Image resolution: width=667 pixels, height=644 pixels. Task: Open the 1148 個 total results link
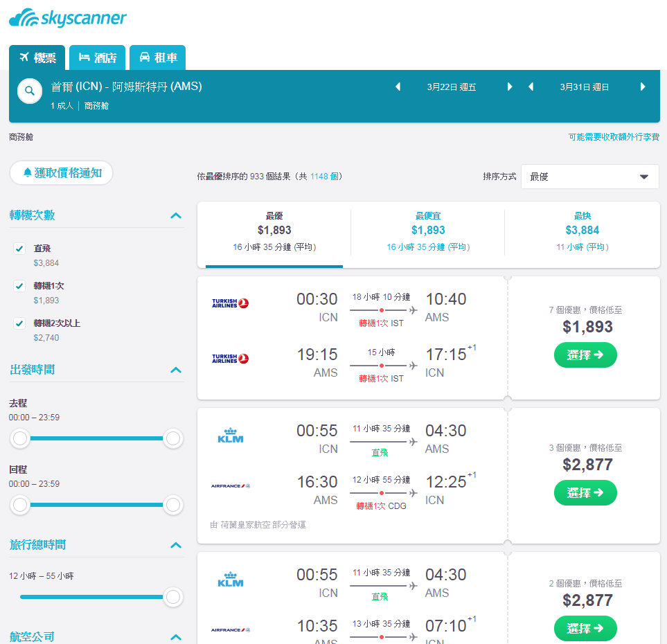tap(325, 177)
